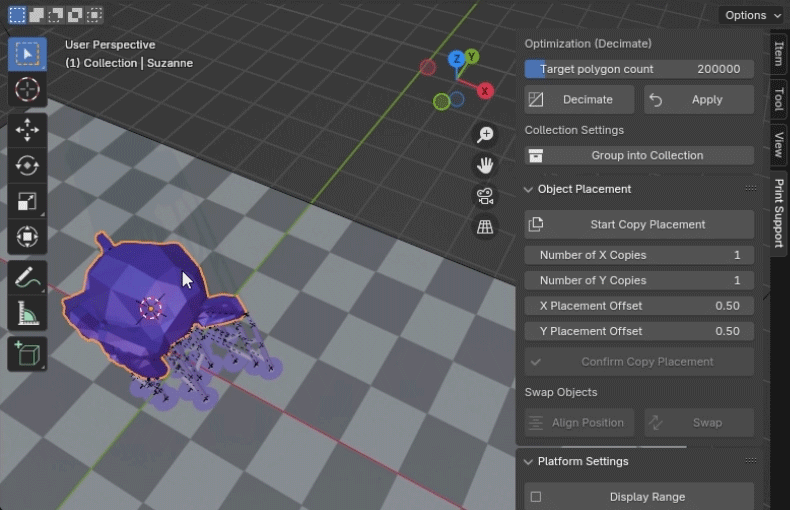Click the X Placement Offset field
Image resolution: width=790 pixels, height=510 pixels.
pos(639,306)
